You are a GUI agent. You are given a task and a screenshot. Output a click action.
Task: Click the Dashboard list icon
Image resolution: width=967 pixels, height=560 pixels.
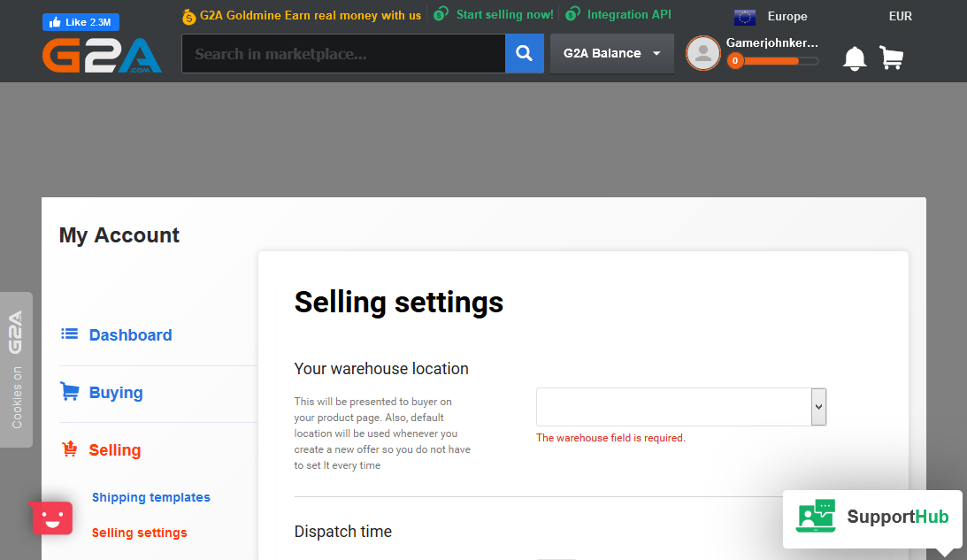click(x=70, y=334)
